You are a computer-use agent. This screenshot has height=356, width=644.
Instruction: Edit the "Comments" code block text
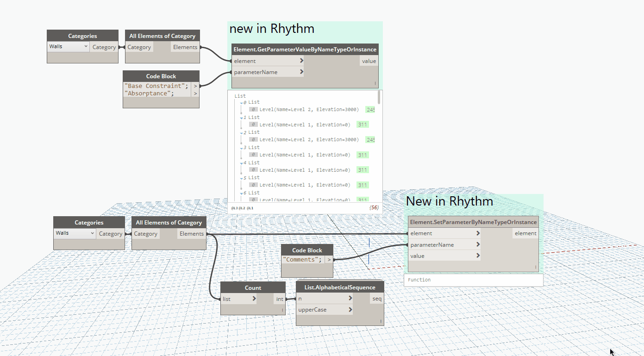point(302,260)
